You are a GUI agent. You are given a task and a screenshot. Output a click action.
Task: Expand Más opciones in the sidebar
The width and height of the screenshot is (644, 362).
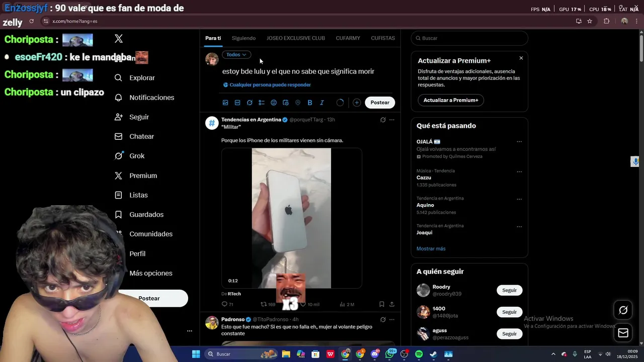tap(150, 273)
